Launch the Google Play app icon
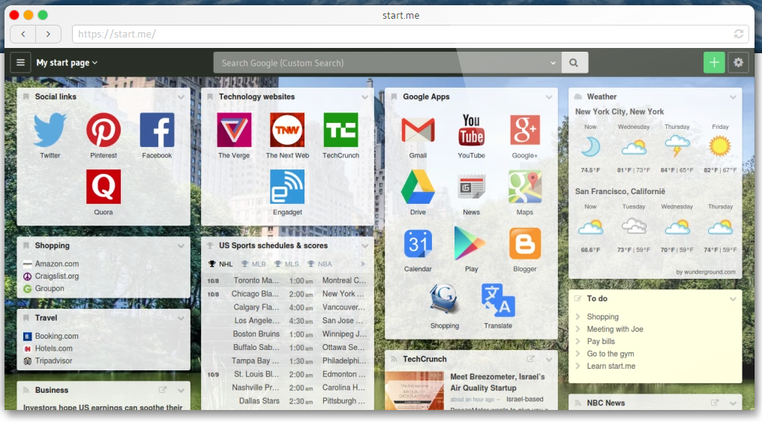 pyautogui.click(x=469, y=244)
